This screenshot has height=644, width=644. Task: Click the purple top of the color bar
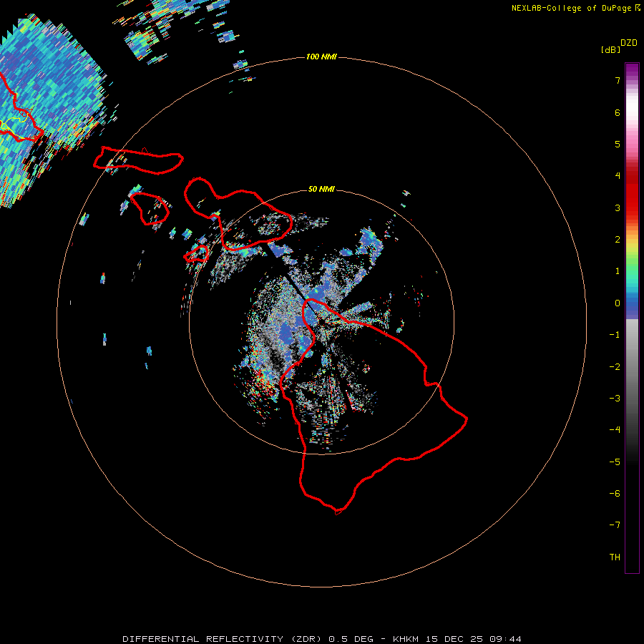coord(632,70)
